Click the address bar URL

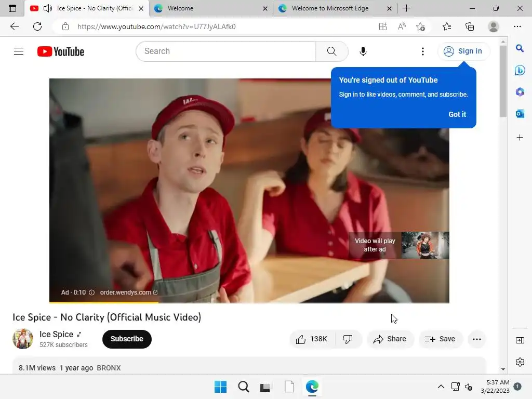[x=156, y=26]
